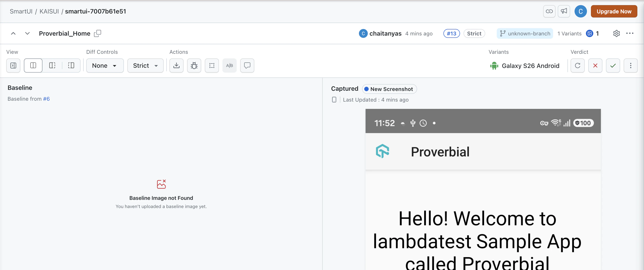
Task: Copy share link icon in header
Action: [549, 11]
